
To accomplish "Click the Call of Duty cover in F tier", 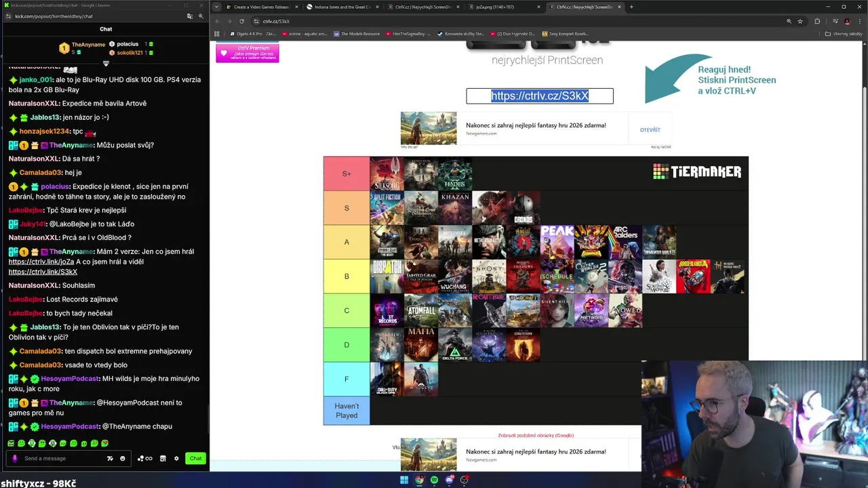I will tap(387, 379).
